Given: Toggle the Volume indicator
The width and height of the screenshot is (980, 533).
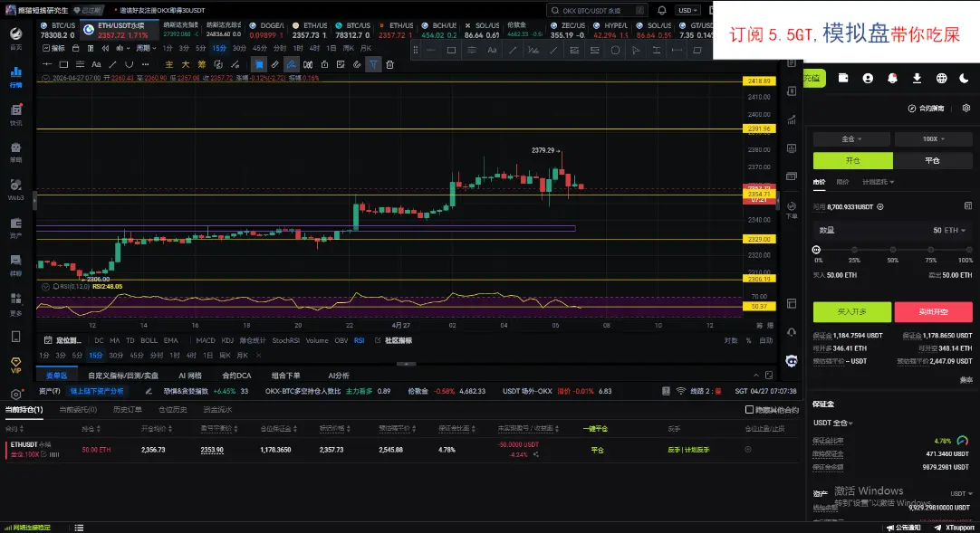Looking at the screenshot, I should 317,340.
